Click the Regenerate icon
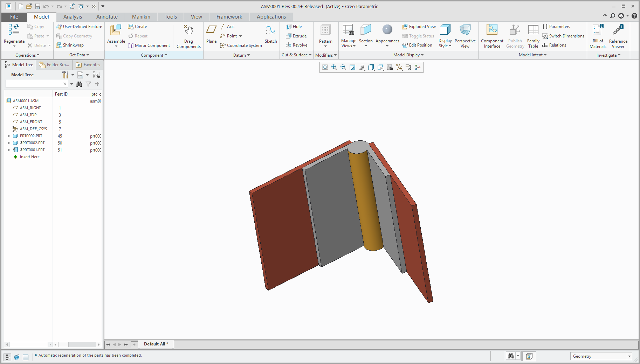640x364 pixels. pyautogui.click(x=14, y=30)
